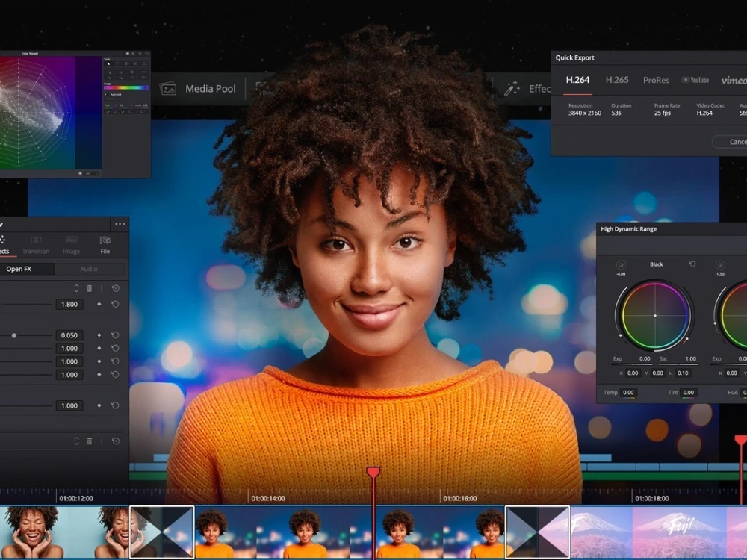Toggle keyframe for third 1.000 parameter
The height and width of the screenshot is (560, 747).
click(x=99, y=375)
